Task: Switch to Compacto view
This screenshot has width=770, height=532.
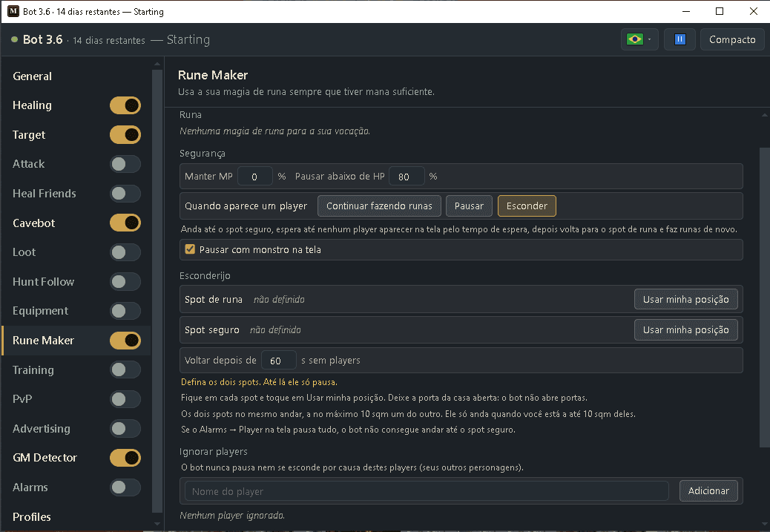Action: click(732, 39)
